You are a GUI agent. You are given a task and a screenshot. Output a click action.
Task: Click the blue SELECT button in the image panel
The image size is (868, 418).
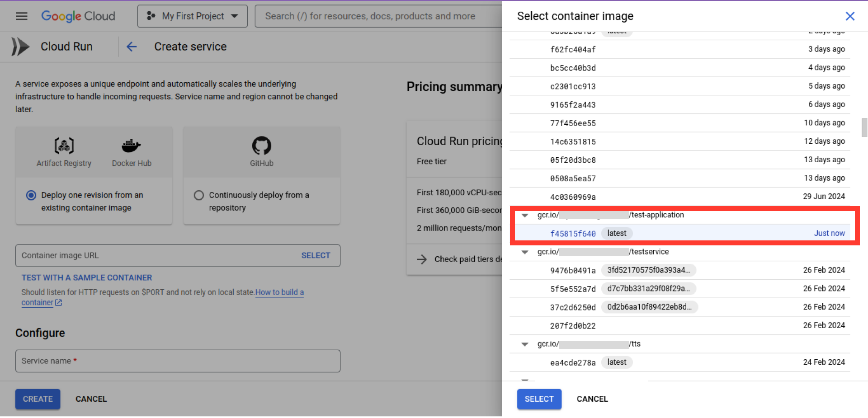tap(539, 399)
